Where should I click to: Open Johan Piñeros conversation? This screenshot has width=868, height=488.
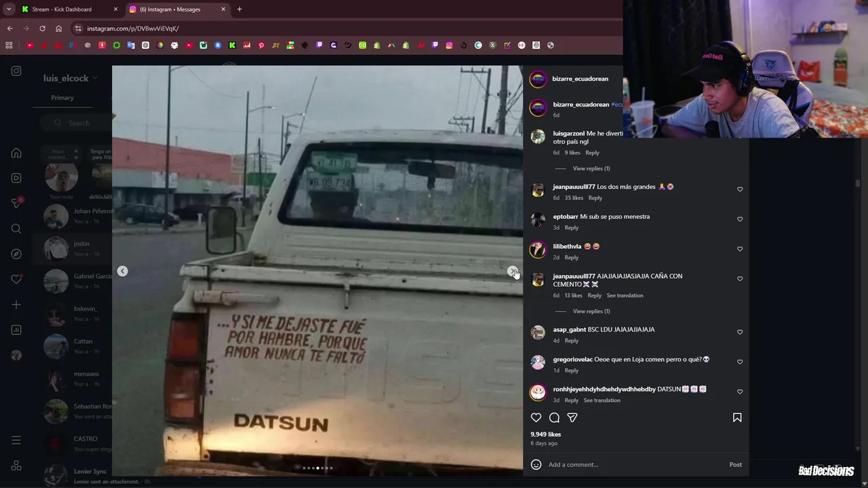tap(73, 216)
